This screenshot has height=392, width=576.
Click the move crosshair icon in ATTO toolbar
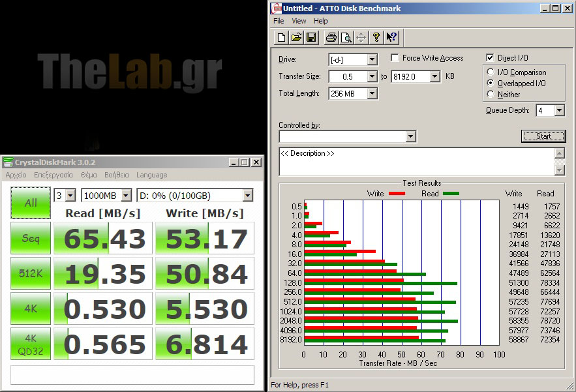[x=361, y=37]
